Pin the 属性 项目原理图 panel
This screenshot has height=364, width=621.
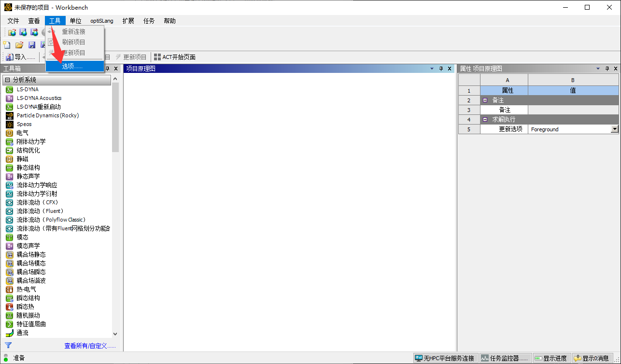point(607,69)
